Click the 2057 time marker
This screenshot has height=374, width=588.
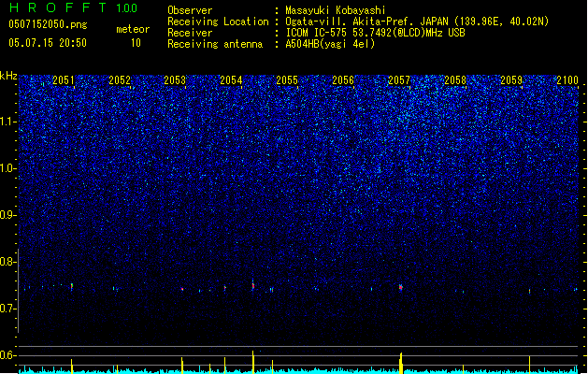click(399, 80)
